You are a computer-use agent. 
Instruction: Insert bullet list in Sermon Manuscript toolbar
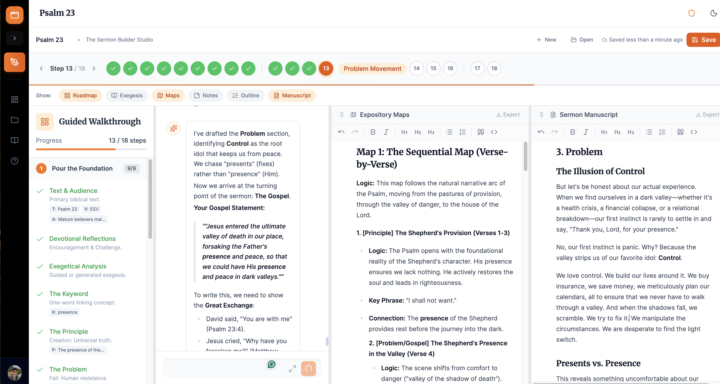[x=649, y=132]
